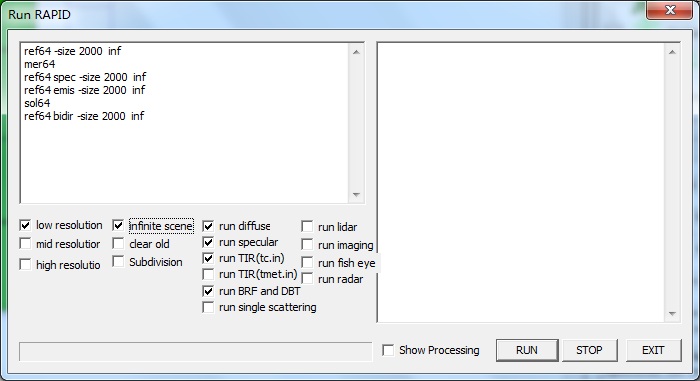Enable the run imaging checkbox
Viewport: 700px width, 381px height.
pos(307,245)
